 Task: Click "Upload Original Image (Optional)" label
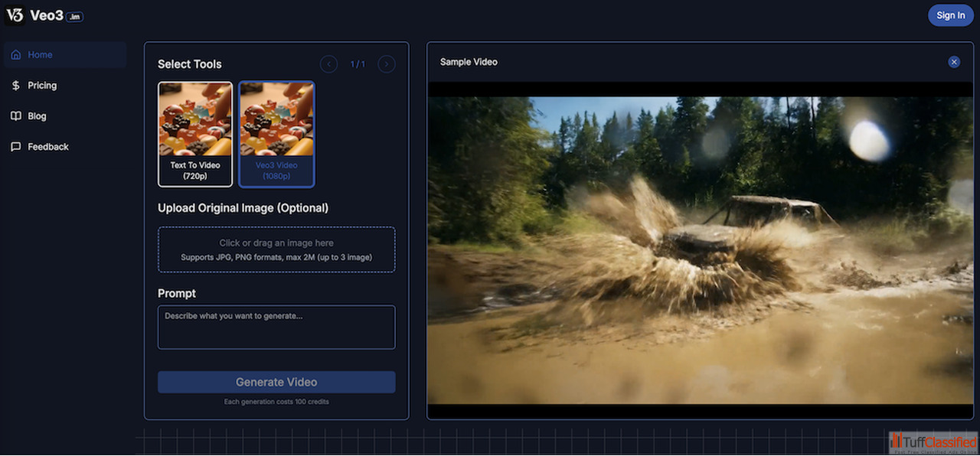click(x=243, y=208)
